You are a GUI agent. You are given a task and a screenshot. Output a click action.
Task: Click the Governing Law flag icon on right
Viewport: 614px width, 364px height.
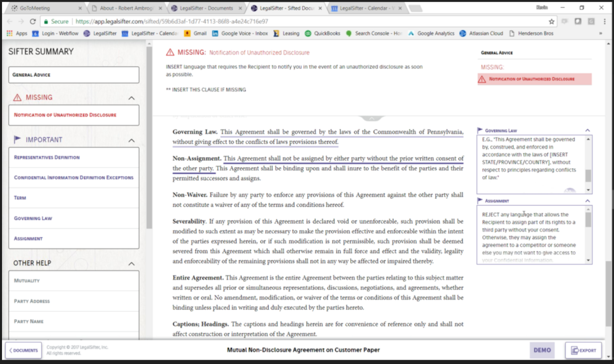click(x=480, y=130)
